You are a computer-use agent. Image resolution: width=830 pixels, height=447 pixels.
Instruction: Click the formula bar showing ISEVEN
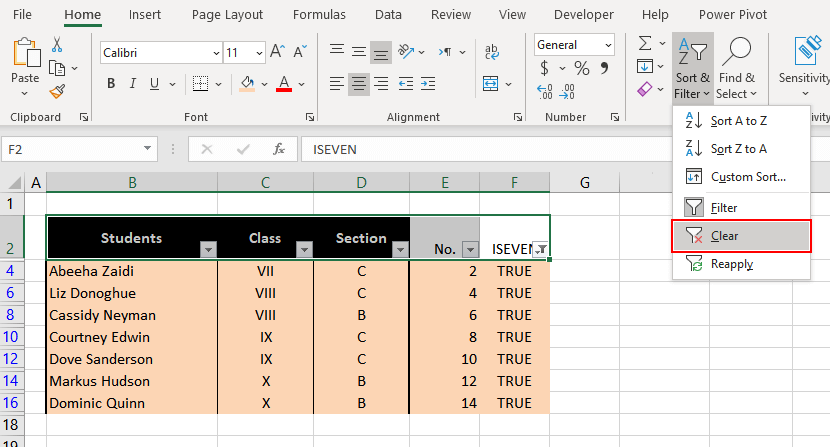point(485,150)
